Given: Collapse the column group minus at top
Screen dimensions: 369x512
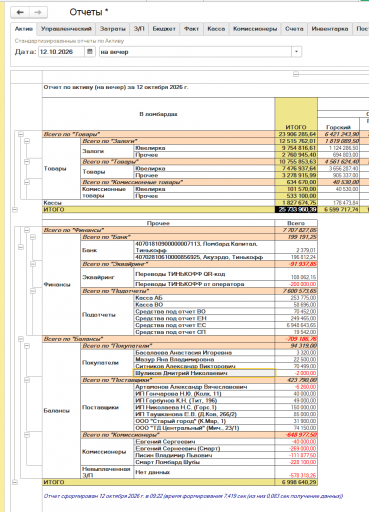Looking at the screenshot, I should coord(296,74).
